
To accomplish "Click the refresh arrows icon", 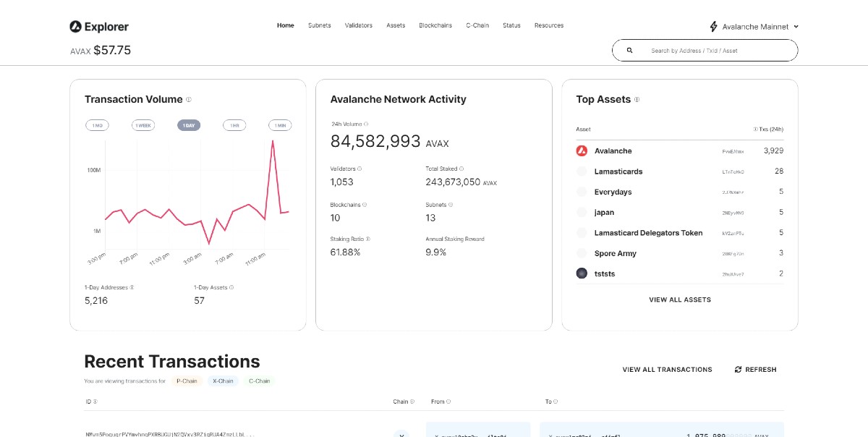I will (738, 370).
